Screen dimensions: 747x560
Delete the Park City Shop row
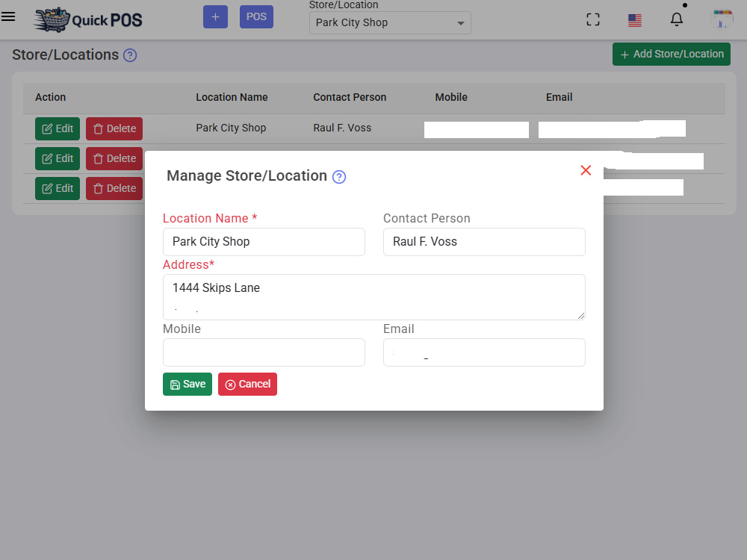[114, 128]
